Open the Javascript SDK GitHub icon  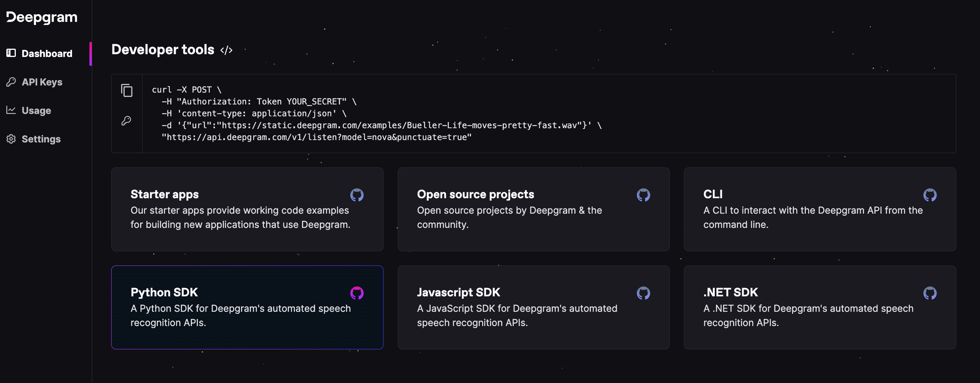point(643,293)
